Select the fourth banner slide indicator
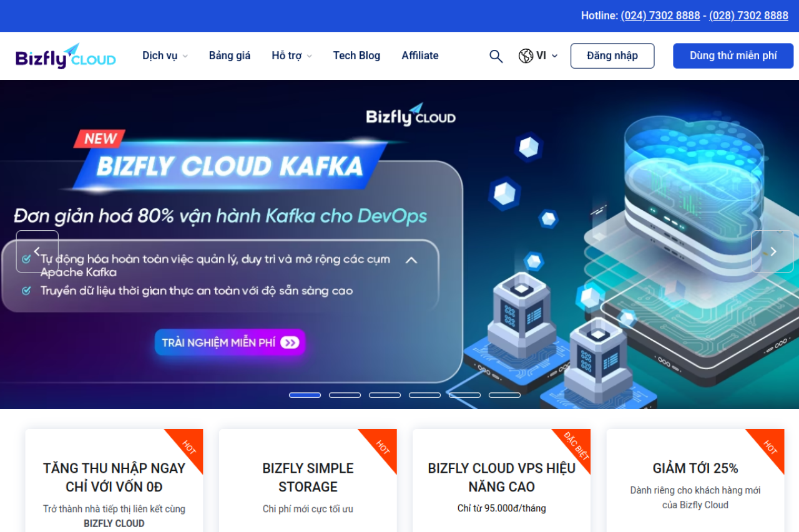799x532 pixels. (424, 395)
